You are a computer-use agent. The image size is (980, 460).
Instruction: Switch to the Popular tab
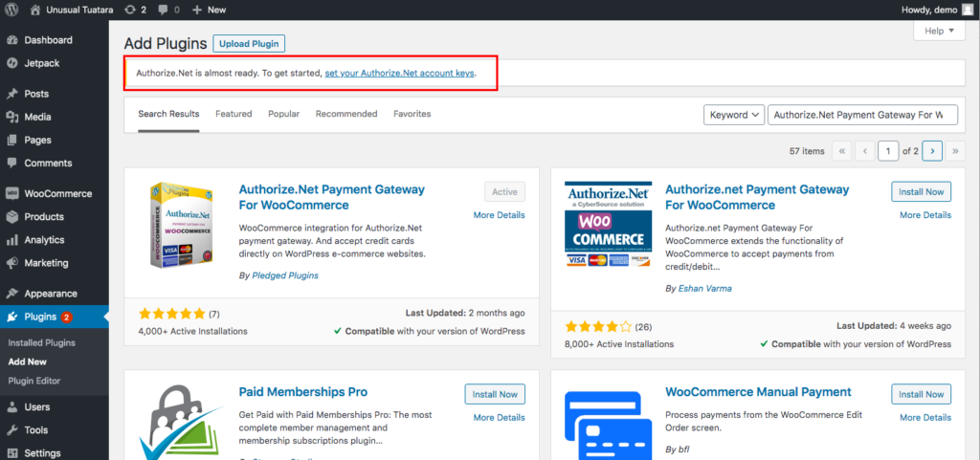pyautogui.click(x=283, y=114)
